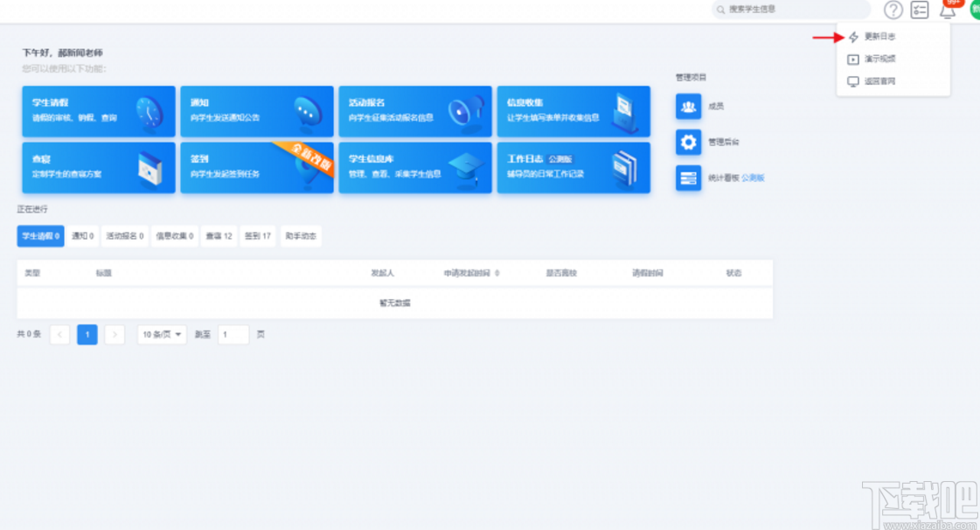
Task: Click the 状态 column header
Action: pyautogui.click(x=733, y=273)
